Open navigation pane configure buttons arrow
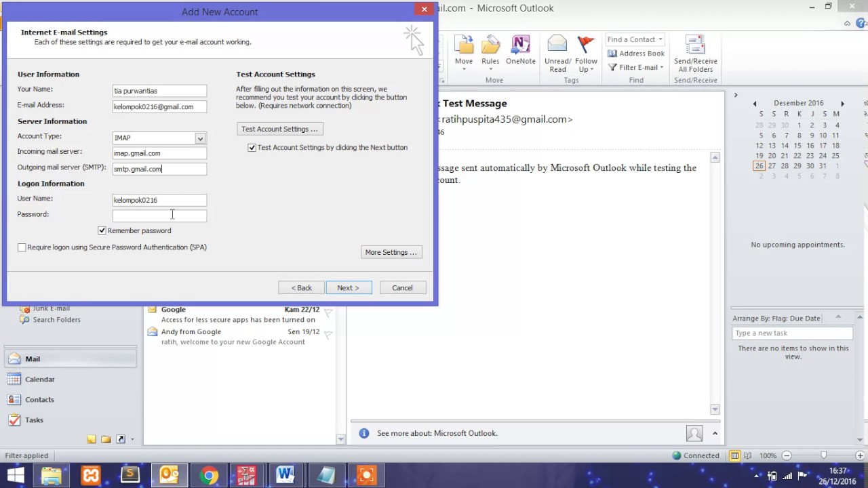The width and height of the screenshot is (868, 488). [x=132, y=439]
